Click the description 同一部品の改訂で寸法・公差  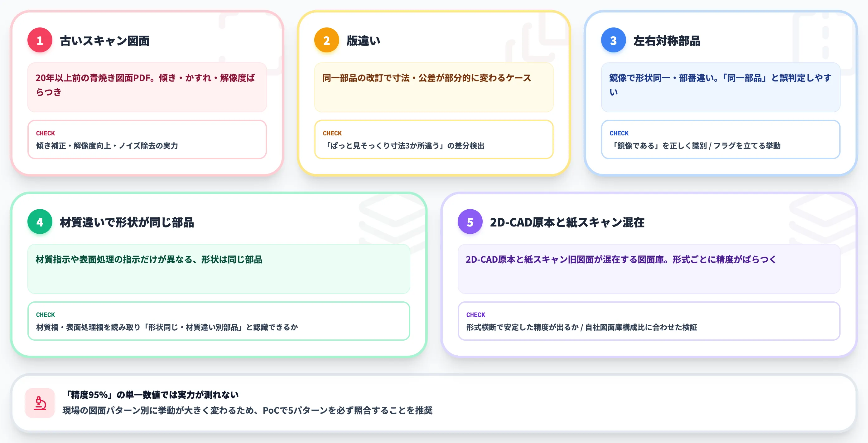[x=427, y=78]
